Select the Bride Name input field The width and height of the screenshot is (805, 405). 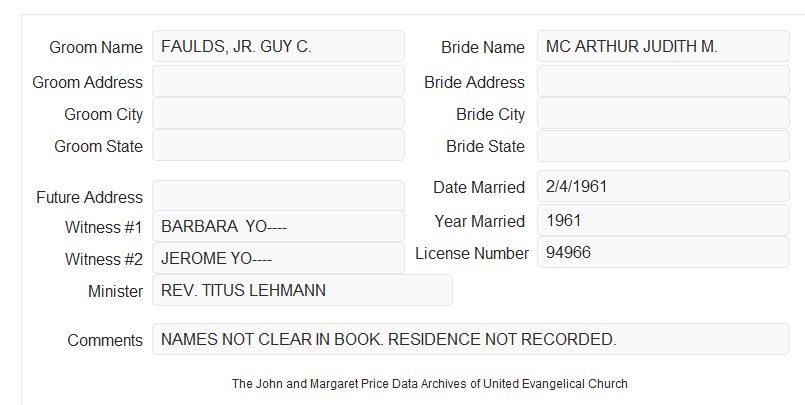click(x=663, y=46)
